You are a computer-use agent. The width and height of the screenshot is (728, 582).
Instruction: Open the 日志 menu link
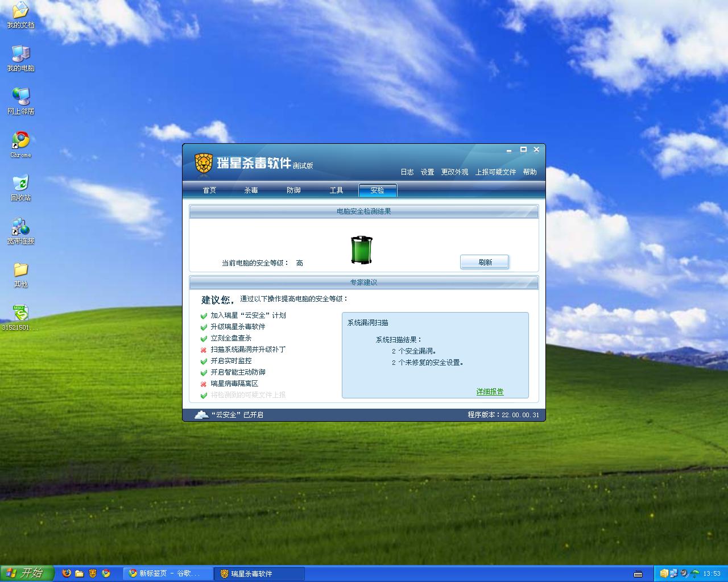point(407,172)
